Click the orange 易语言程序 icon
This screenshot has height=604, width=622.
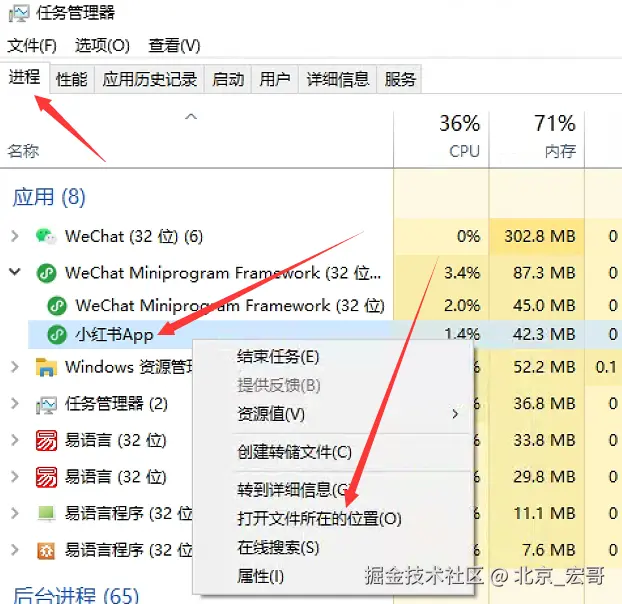pos(46,550)
